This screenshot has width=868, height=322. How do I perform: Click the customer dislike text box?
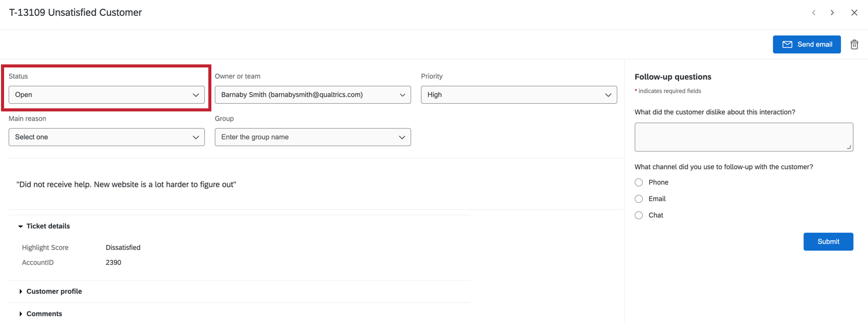[x=743, y=136]
